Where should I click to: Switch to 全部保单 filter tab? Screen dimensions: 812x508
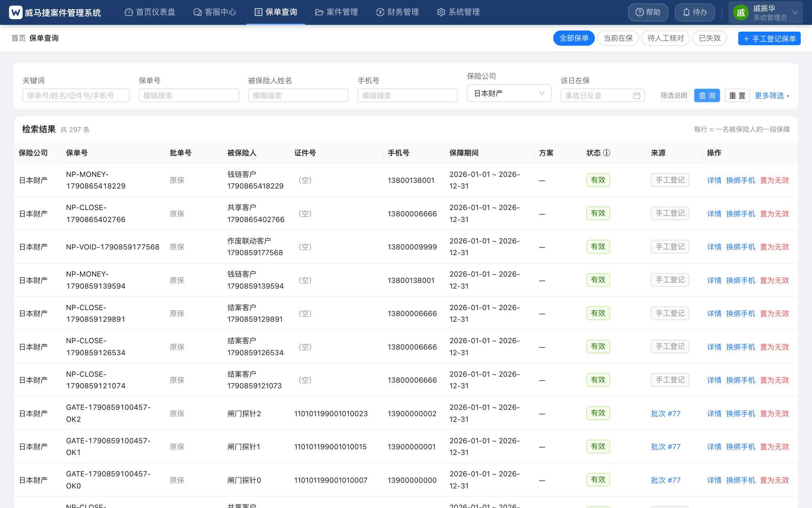pyautogui.click(x=574, y=38)
